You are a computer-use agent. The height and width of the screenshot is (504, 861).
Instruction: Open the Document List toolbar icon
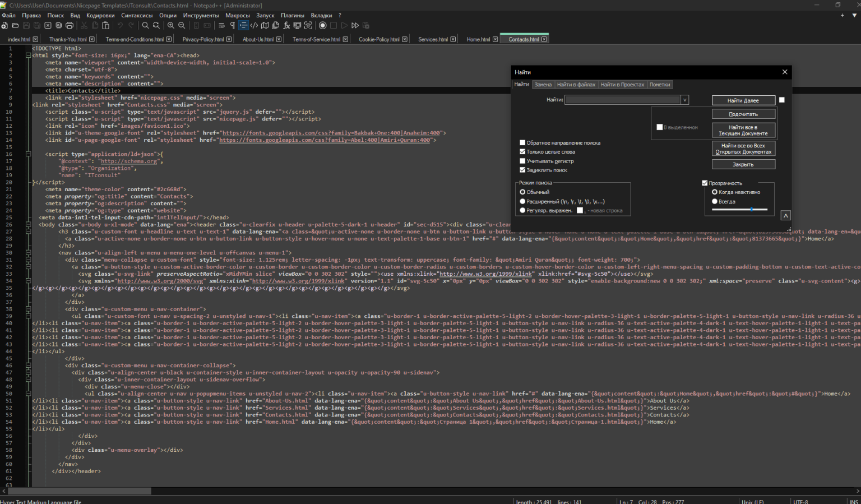[275, 25]
